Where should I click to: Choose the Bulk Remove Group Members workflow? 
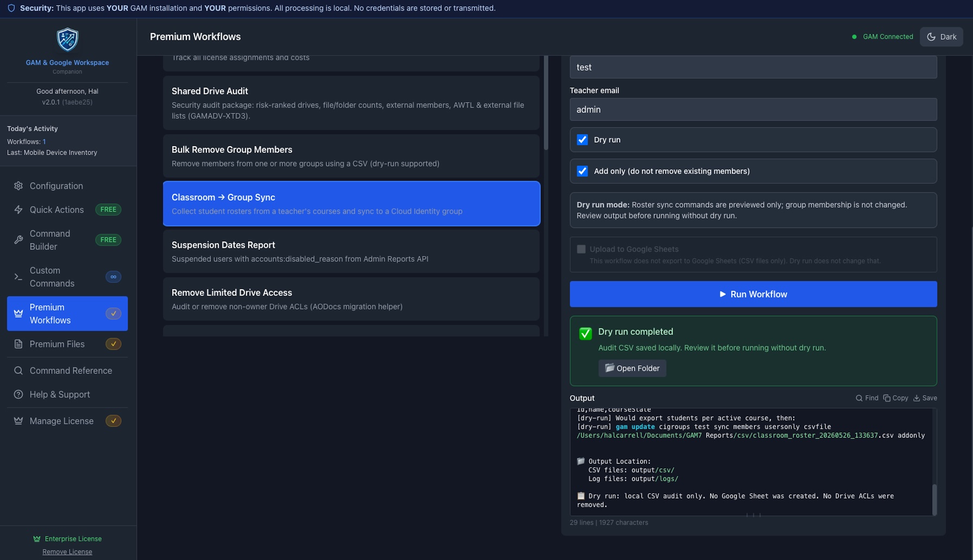(351, 156)
